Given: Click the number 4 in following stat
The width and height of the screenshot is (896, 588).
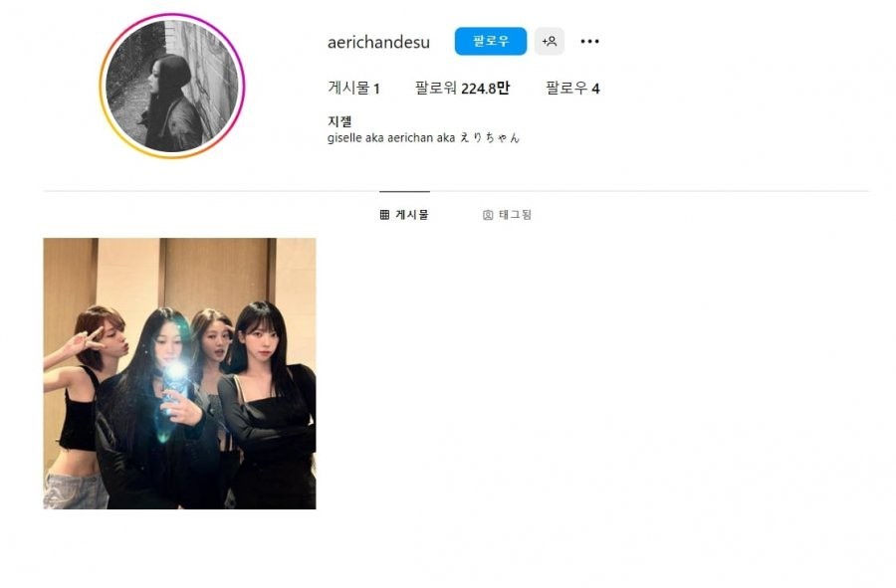Looking at the screenshot, I should [x=595, y=89].
